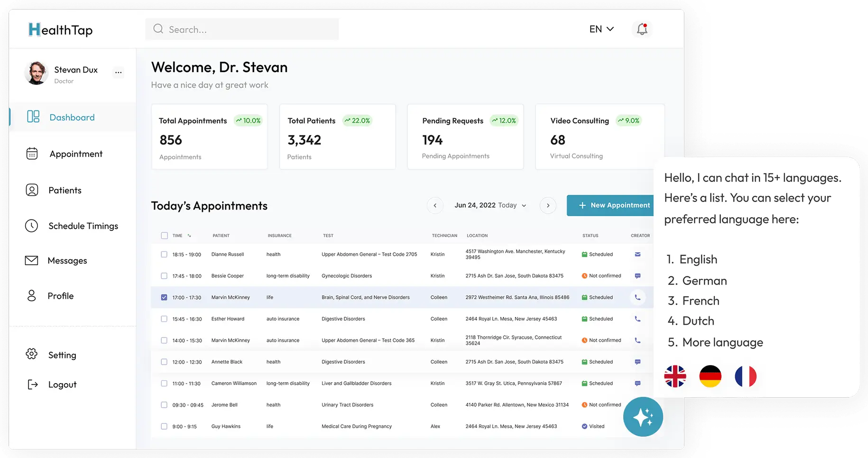Click the New Appointment button

pyautogui.click(x=614, y=205)
